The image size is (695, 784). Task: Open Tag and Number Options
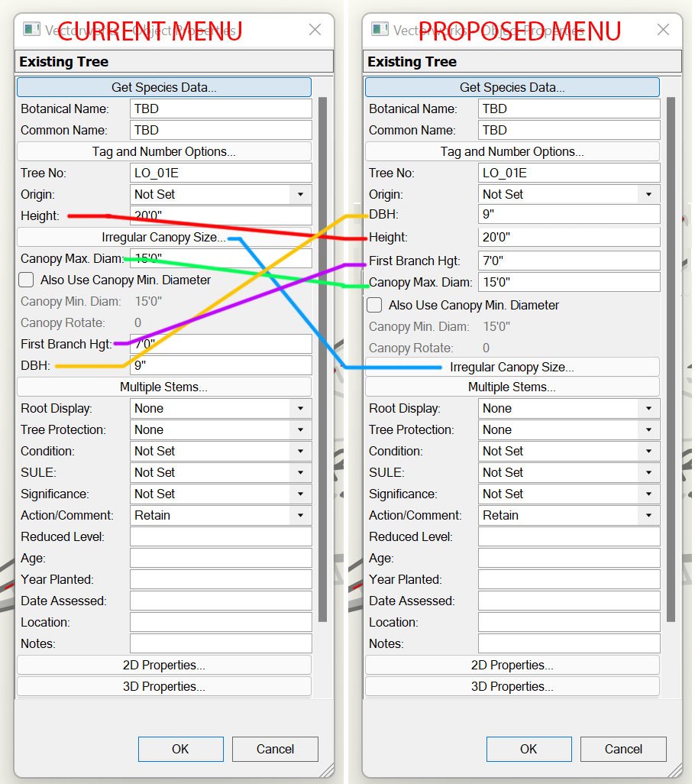click(163, 151)
